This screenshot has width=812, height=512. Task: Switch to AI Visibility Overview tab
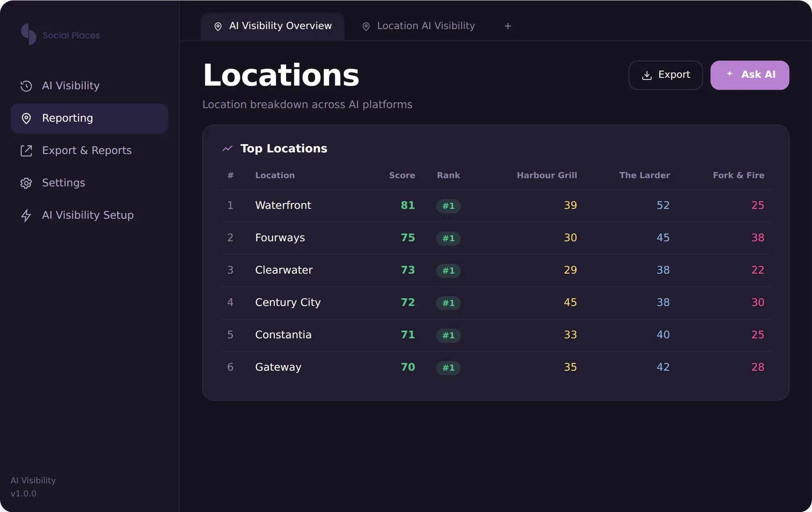pyautogui.click(x=273, y=26)
